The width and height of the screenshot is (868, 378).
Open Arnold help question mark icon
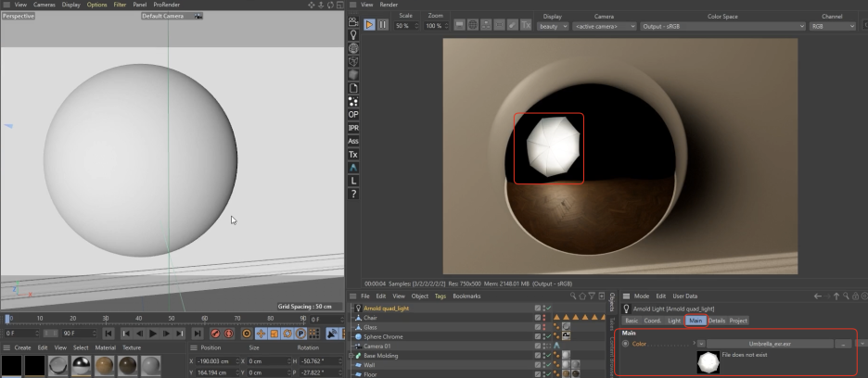pyautogui.click(x=353, y=194)
